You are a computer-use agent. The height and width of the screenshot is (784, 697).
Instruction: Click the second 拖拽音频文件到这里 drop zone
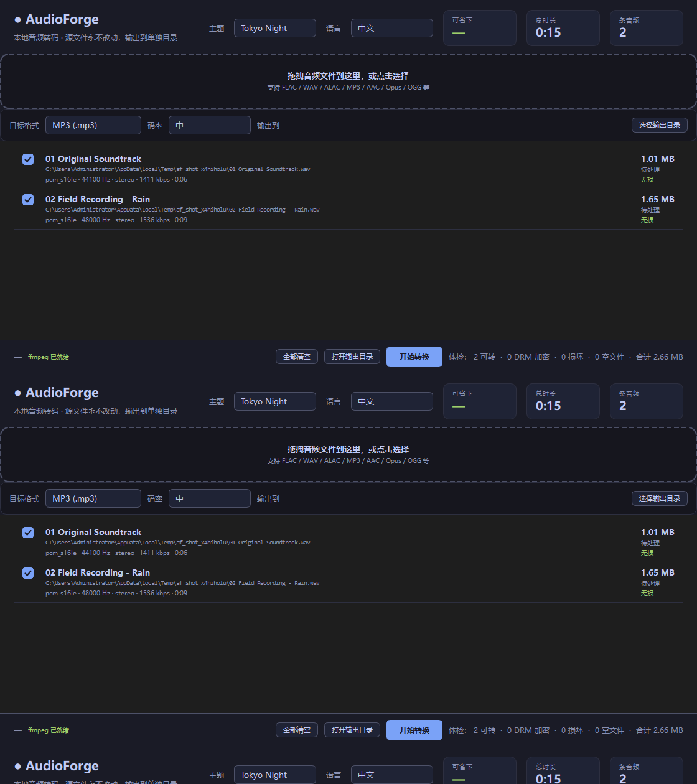[348, 455]
